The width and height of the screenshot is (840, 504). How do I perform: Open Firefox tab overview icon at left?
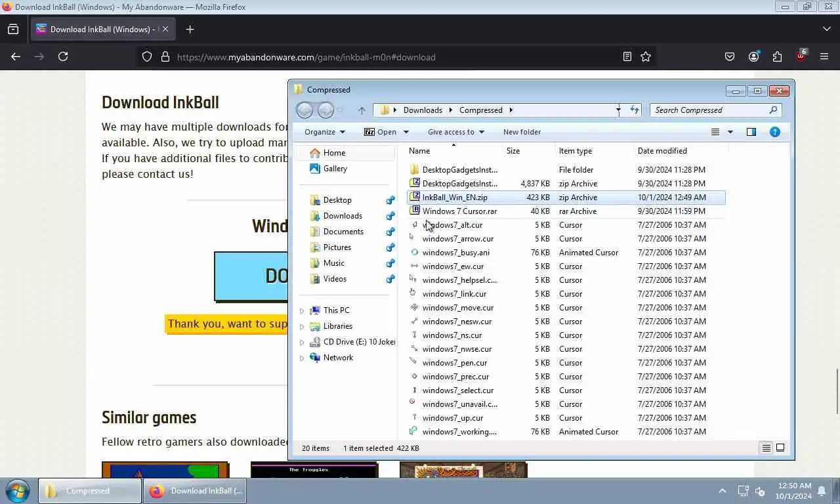tap(13, 30)
